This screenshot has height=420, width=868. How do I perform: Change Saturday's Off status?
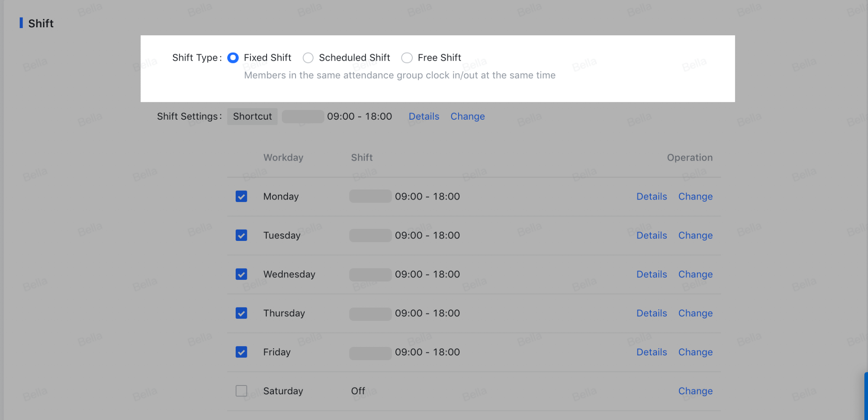point(695,391)
